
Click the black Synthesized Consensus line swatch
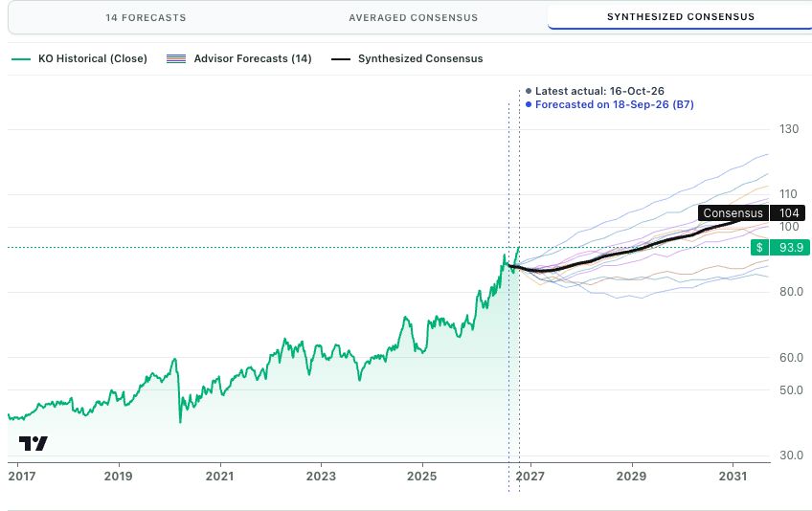point(340,59)
